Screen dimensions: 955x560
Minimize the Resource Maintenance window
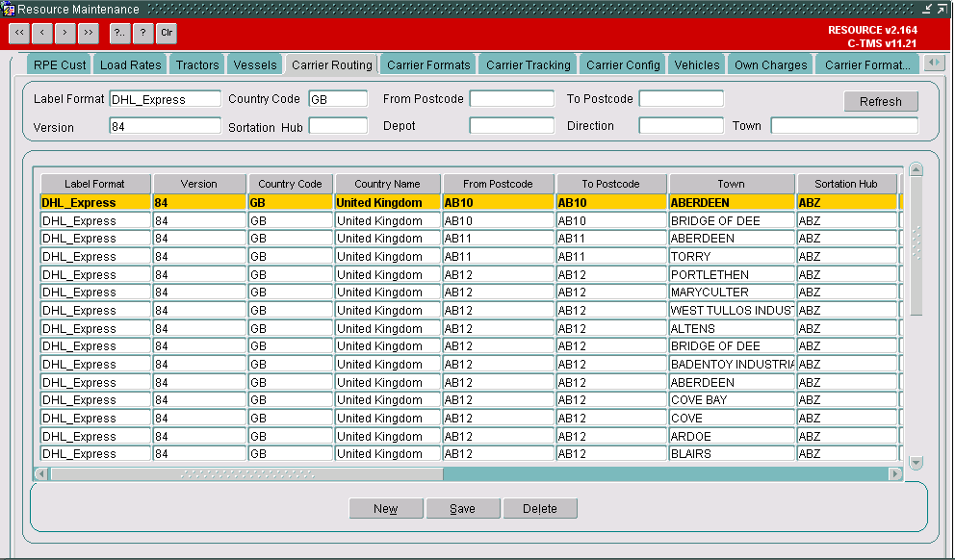pos(928,9)
